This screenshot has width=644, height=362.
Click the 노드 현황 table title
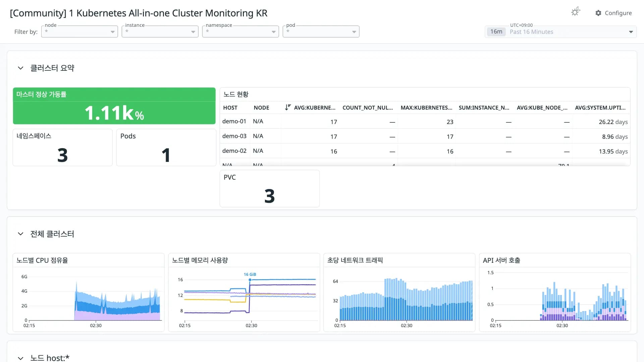point(236,95)
